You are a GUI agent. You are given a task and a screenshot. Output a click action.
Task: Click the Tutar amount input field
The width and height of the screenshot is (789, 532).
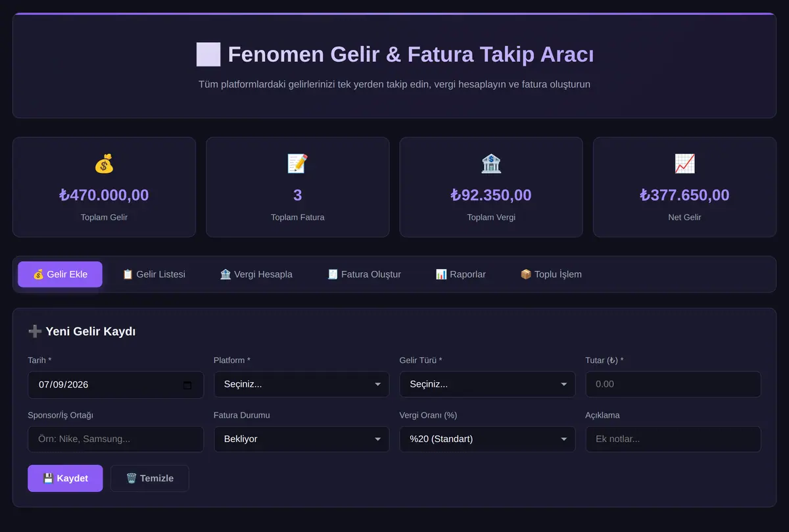[x=673, y=385]
